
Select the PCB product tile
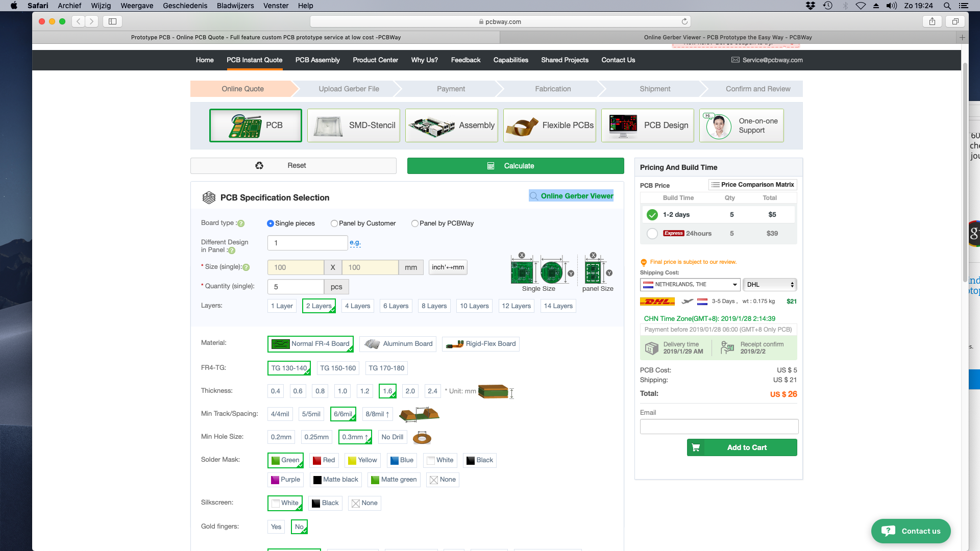coord(255,126)
